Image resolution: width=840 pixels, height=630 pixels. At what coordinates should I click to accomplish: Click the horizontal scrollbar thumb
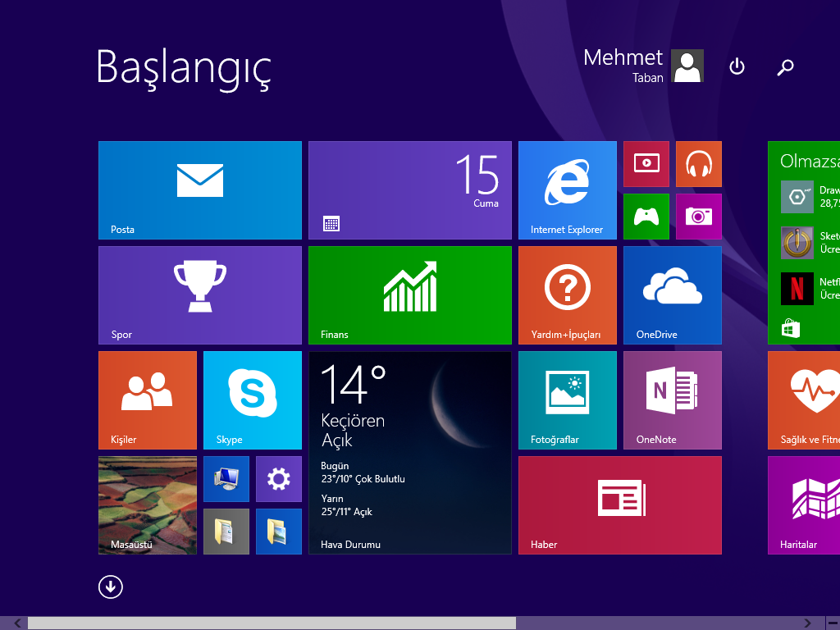tap(272, 623)
